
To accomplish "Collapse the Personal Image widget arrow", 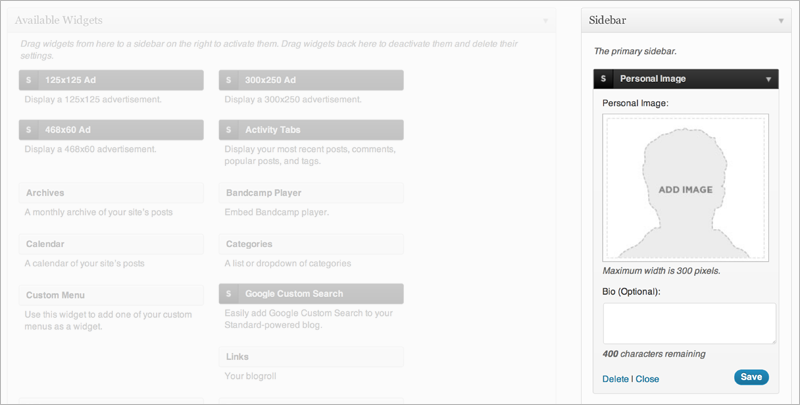I will point(768,80).
